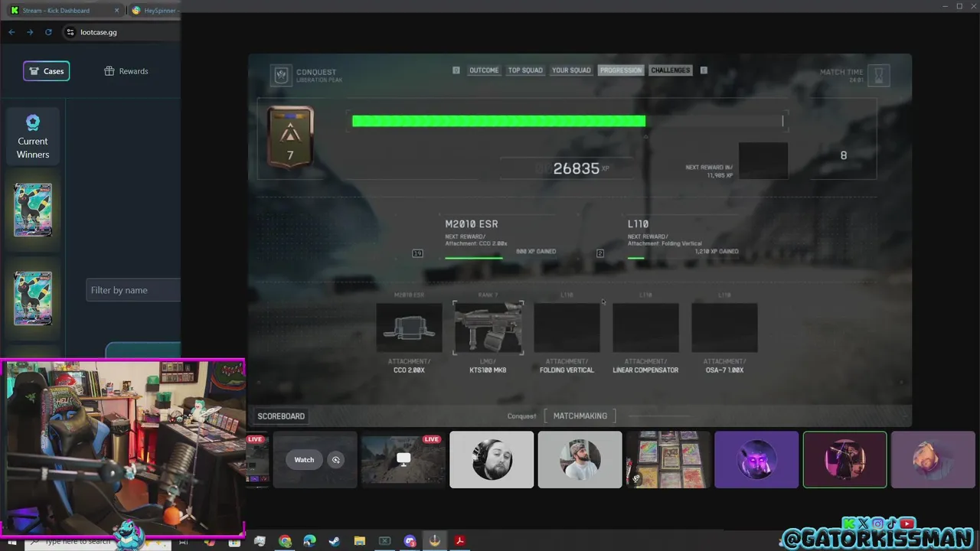Screen dimensions: 980x551
Task: Select the Folding Vertical attachment reward
Action: click(567, 328)
